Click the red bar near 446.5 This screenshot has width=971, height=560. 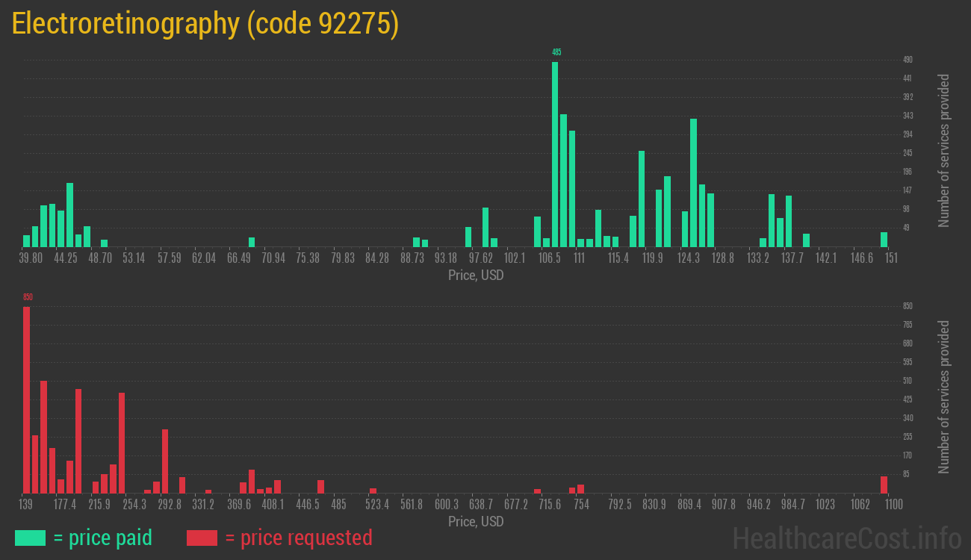point(320,486)
